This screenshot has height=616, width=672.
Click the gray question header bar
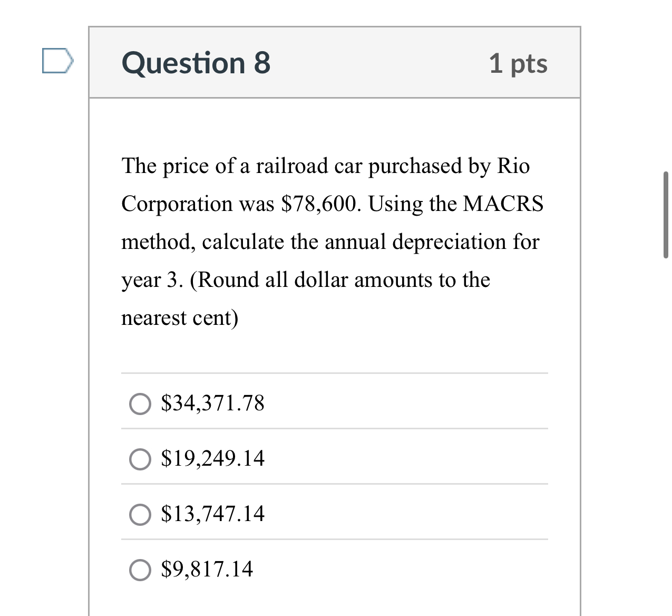(x=369, y=63)
